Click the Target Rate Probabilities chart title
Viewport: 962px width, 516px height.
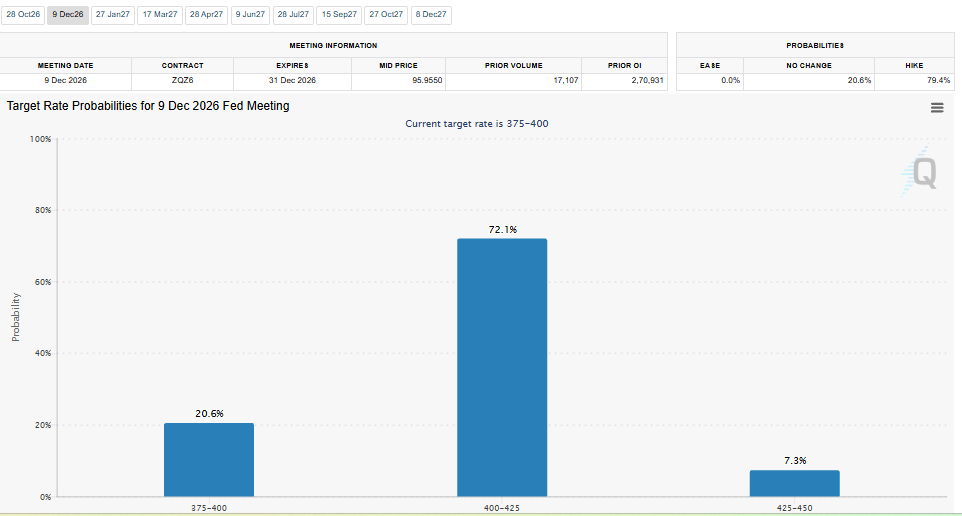[x=148, y=106]
